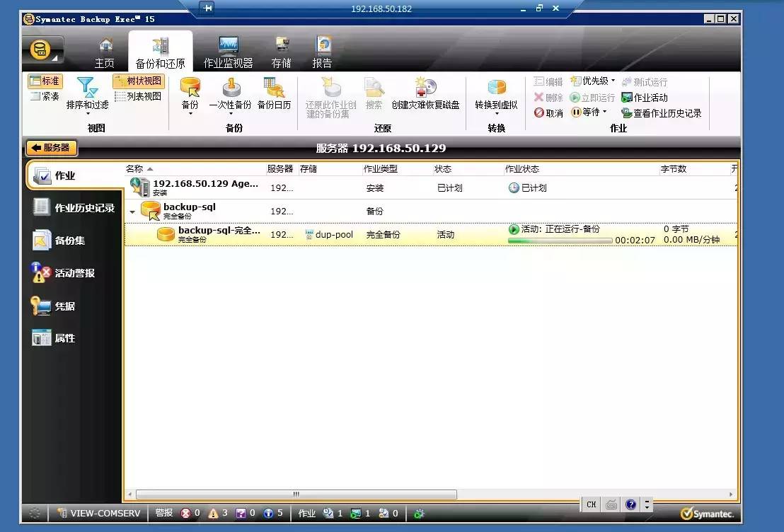Sort by 存储 column header
This screenshot has width=784, height=532.
click(x=309, y=169)
